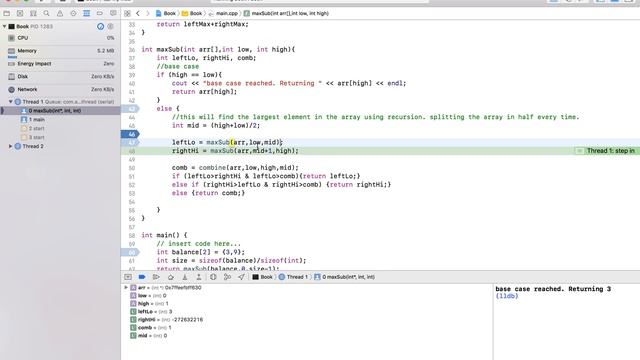Enable the disabled breakpoint on line 47
Image resolution: width=640 pixels, height=360 pixels.
pyautogui.click(x=130, y=142)
